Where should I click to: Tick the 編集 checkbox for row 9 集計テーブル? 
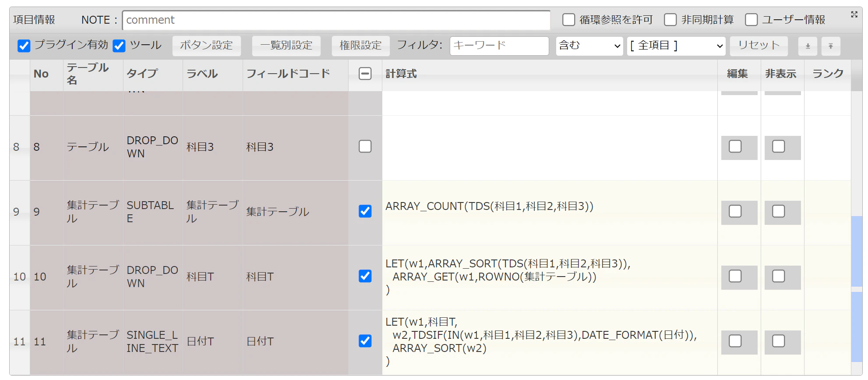[x=735, y=211]
